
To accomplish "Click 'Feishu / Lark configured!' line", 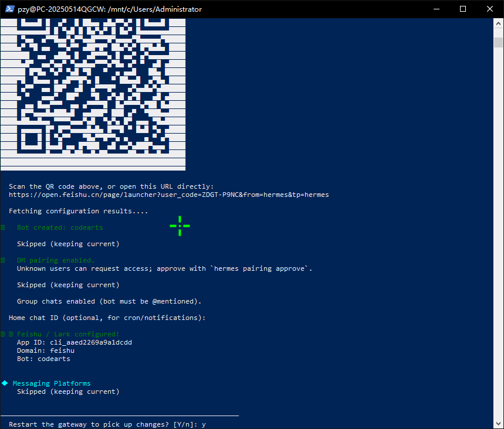I will (x=68, y=334).
